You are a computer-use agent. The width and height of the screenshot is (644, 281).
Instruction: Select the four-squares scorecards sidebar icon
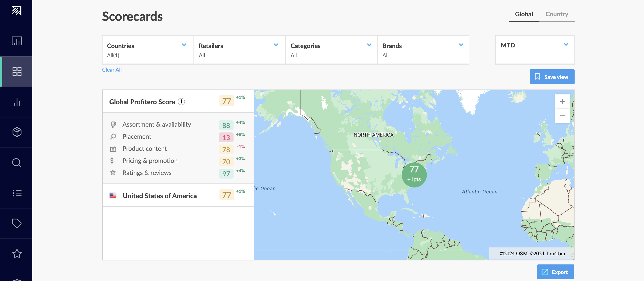(x=17, y=72)
